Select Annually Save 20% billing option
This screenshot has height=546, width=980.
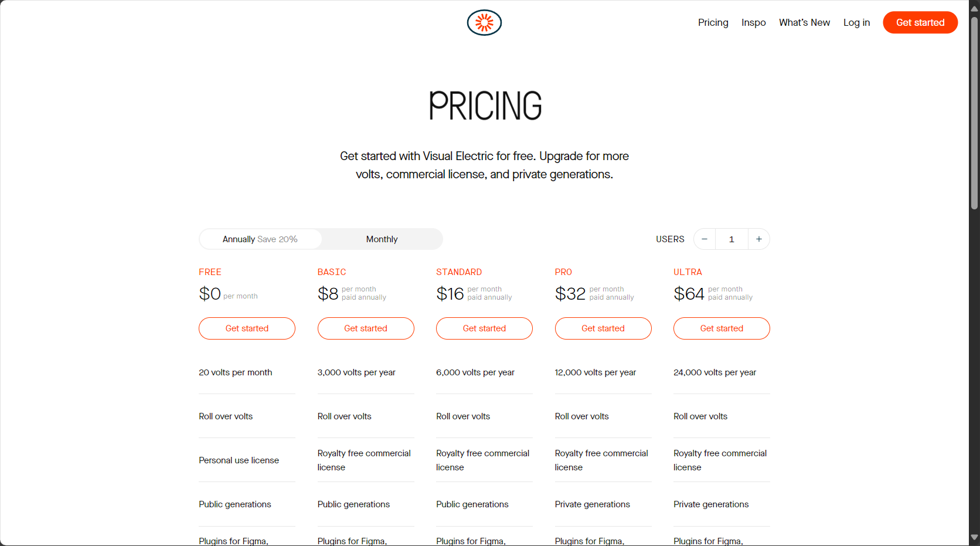pyautogui.click(x=260, y=239)
